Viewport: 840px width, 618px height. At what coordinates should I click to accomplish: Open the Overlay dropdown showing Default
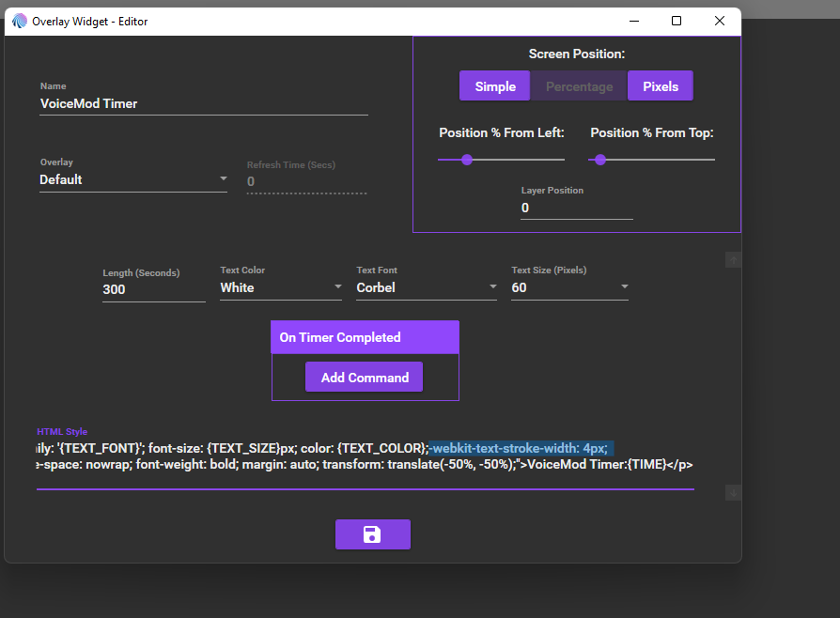point(132,179)
